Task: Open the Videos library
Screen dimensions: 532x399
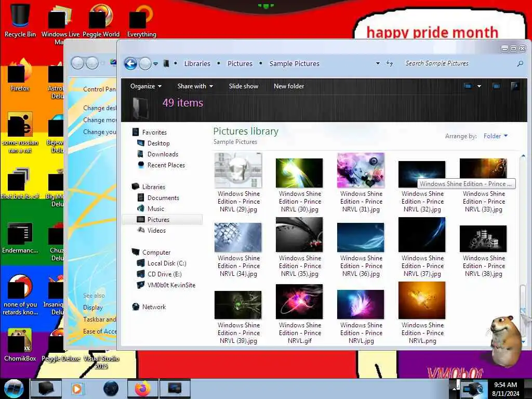Action: click(151, 230)
